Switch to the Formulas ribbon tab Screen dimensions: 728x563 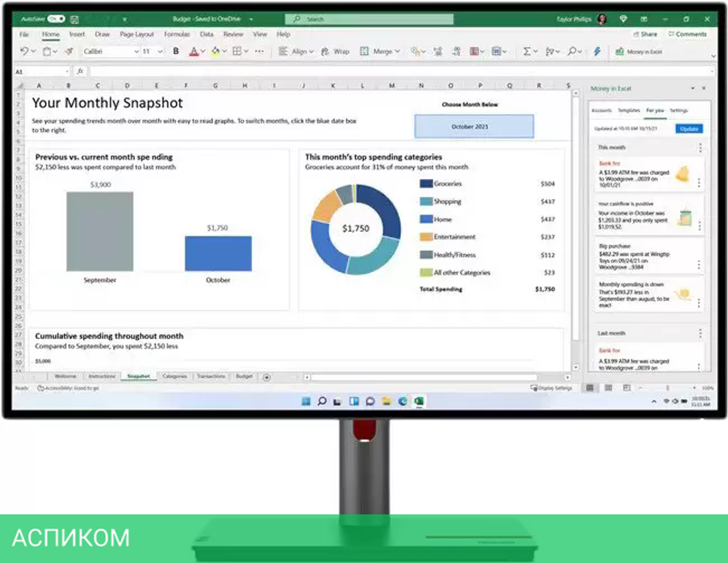(x=177, y=34)
